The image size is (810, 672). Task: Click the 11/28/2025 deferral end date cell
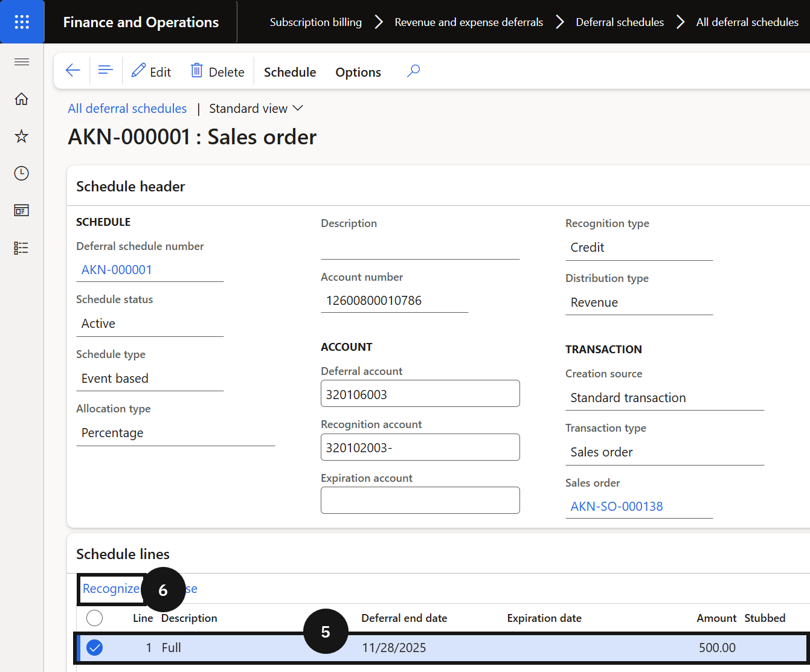394,648
